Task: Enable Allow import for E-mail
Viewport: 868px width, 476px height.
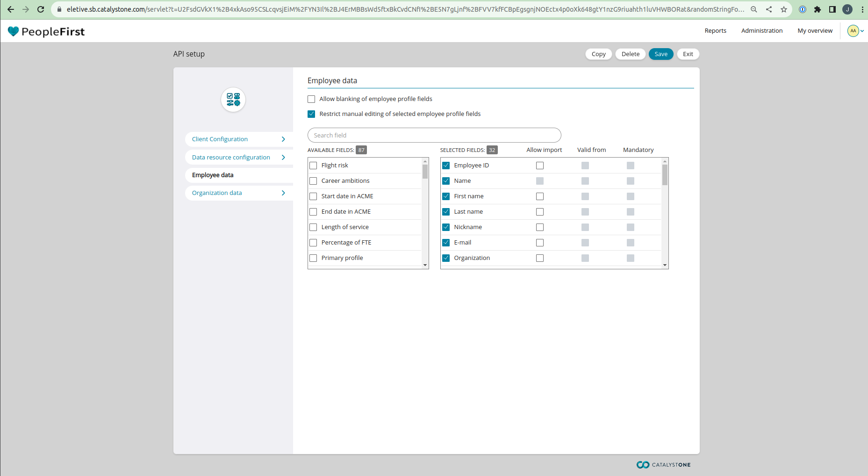Action: coord(540,243)
